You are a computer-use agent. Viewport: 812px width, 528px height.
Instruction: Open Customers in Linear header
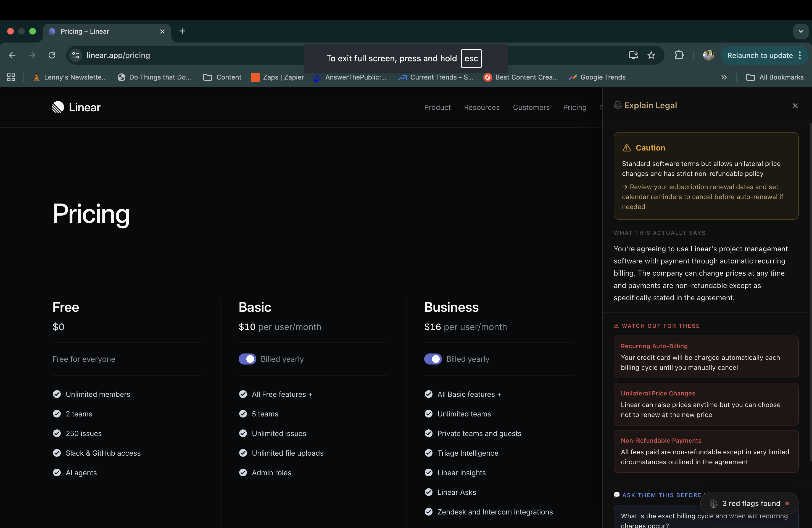(531, 107)
